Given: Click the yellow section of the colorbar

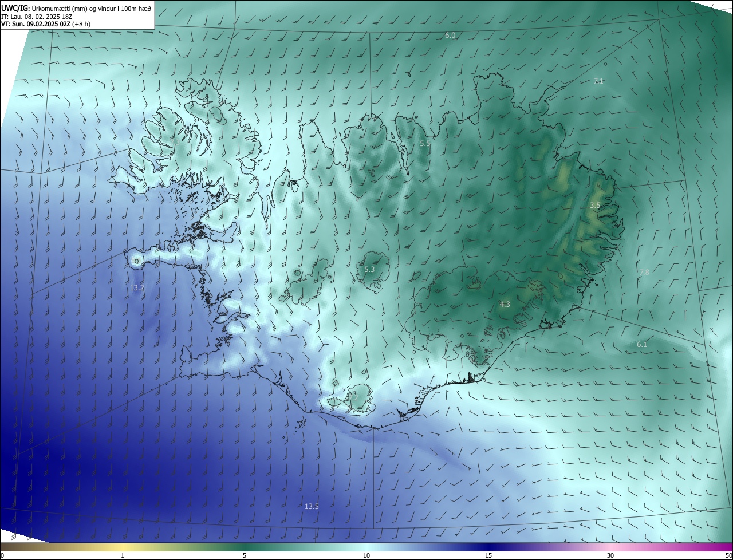Looking at the screenshot, I should pos(123,547).
